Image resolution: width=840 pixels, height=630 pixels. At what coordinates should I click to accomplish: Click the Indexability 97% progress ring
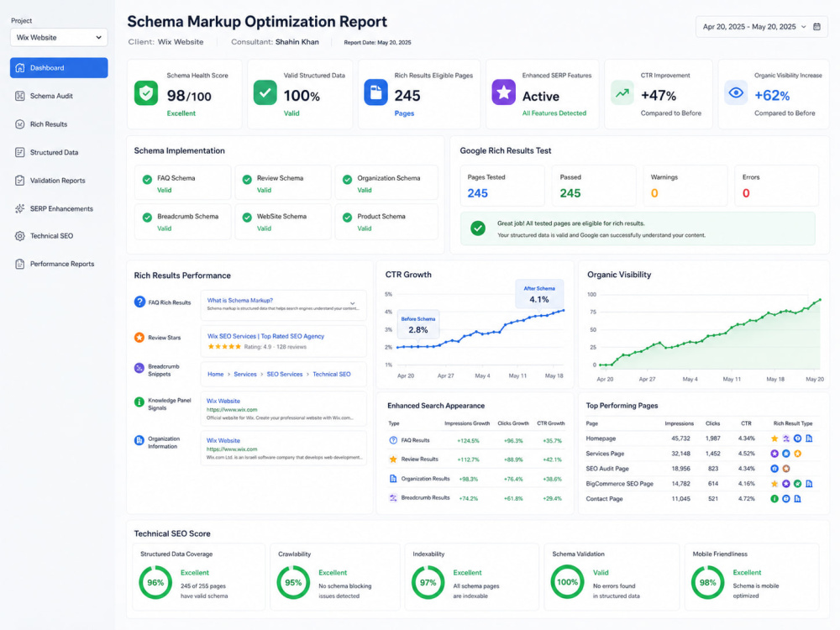coord(428,582)
